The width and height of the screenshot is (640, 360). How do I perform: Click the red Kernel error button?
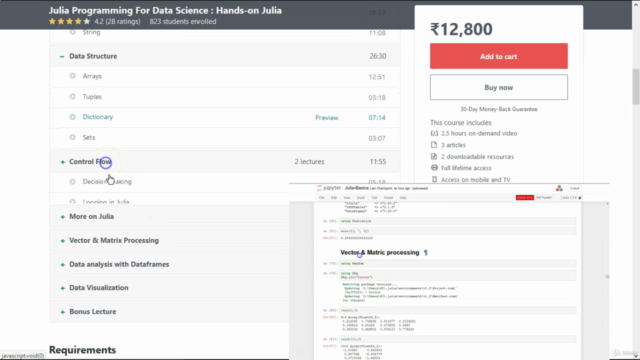[524, 198]
